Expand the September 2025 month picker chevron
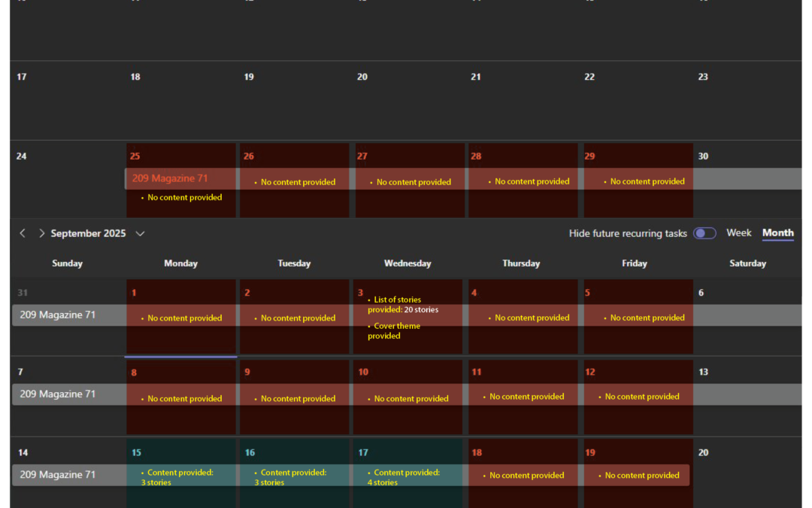This screenshot has height=508, width=812. tap(140, 233)
